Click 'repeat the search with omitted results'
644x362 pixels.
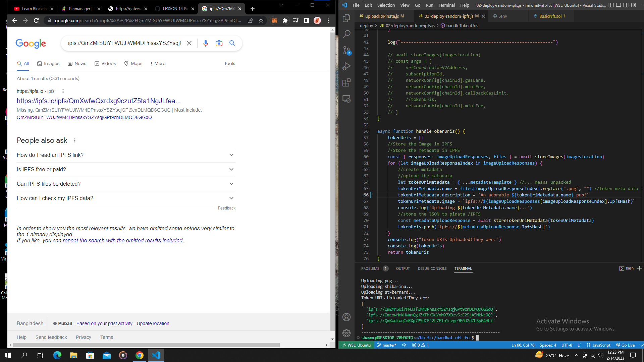pos(123,241)
